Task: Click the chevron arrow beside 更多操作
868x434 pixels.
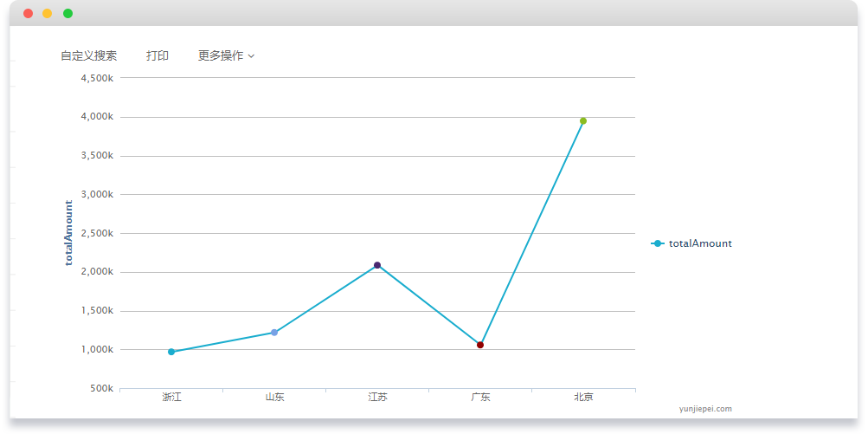Action: point(251,56)
